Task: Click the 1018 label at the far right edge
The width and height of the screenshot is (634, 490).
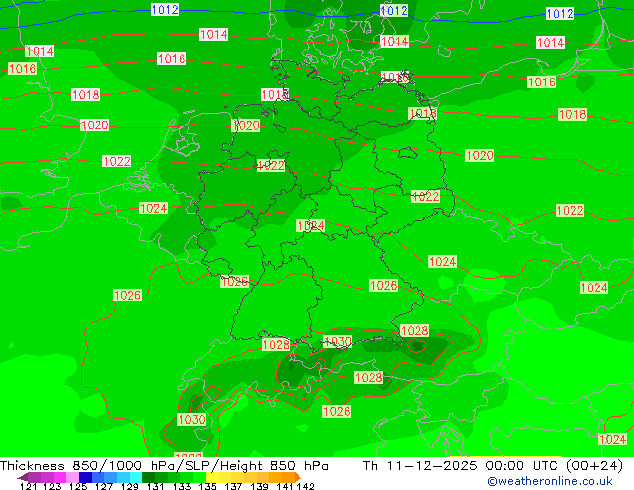Action: coord(572,114)
